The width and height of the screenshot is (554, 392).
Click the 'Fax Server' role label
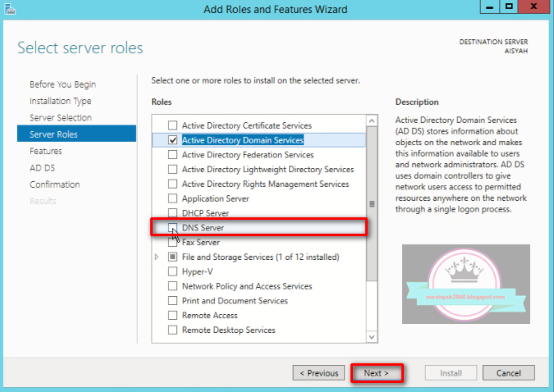coord(201,242)
